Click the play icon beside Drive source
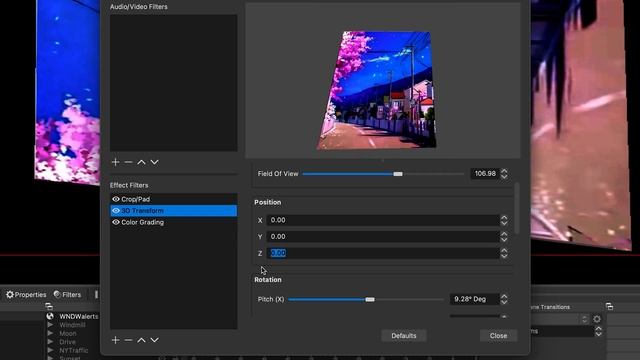The width and height of the screenshot is (640, 360). (50, 342)
